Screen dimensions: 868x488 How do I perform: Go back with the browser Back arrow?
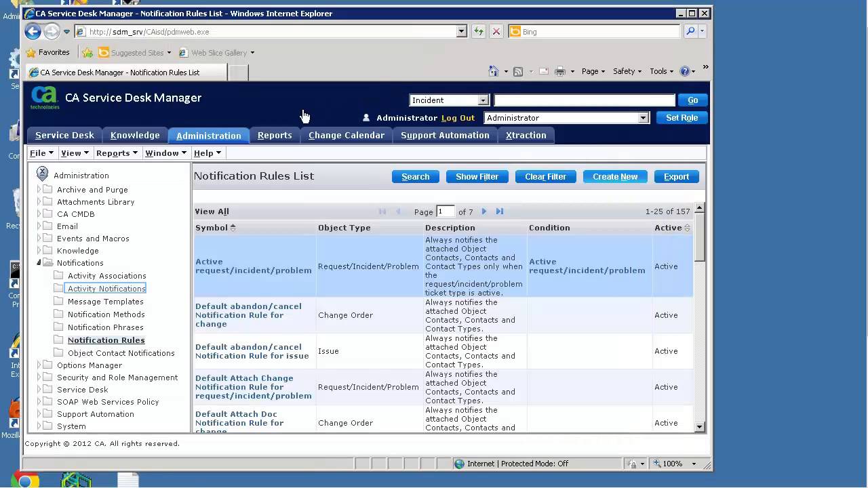coord(33,31)
